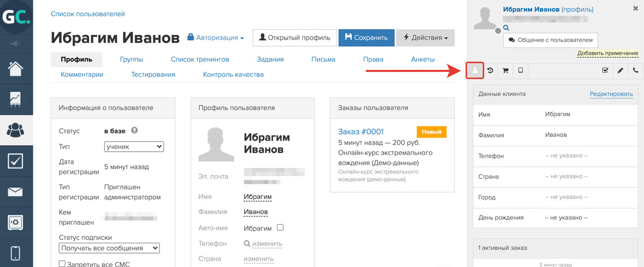Image resolution: width=644 pixels, height=267 pixels.
Task: Enable the Запретить все СМС checkbox
Action: (62, 264)
